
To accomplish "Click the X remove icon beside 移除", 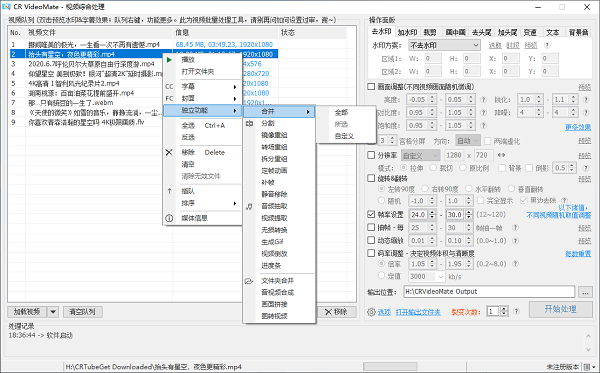I will pos(169,152).
